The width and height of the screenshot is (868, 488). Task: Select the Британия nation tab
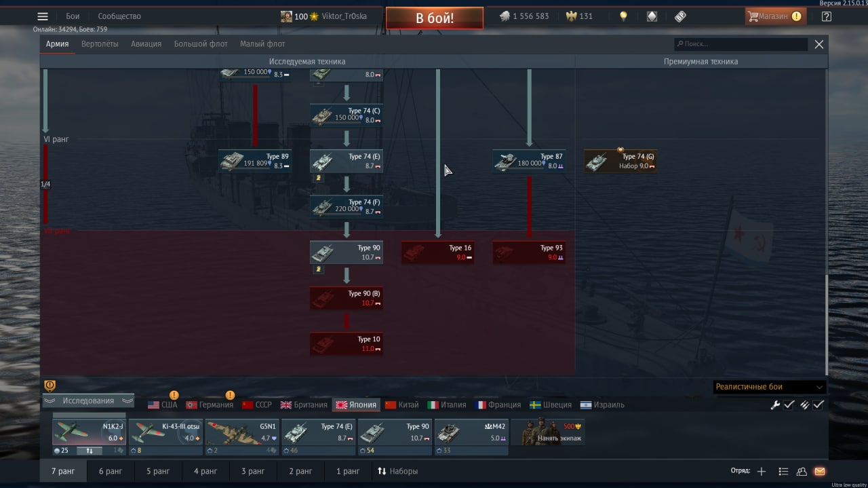tap(304, 405)
